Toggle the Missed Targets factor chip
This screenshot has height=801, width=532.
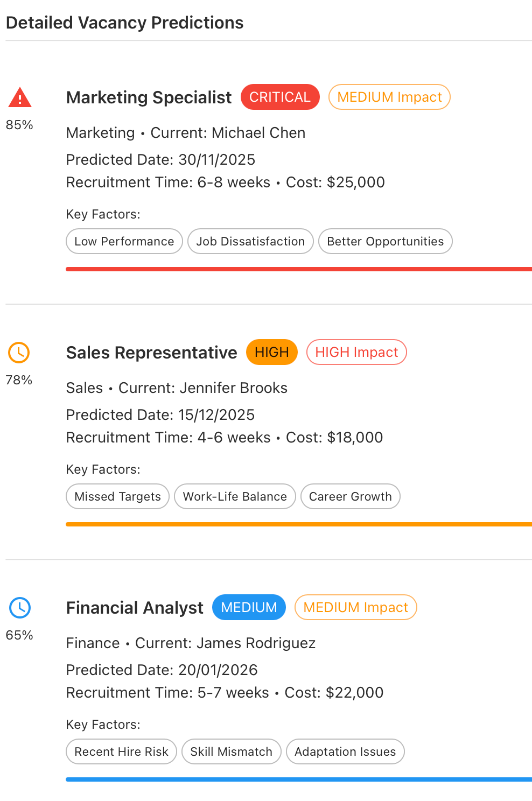coord(117,496)
